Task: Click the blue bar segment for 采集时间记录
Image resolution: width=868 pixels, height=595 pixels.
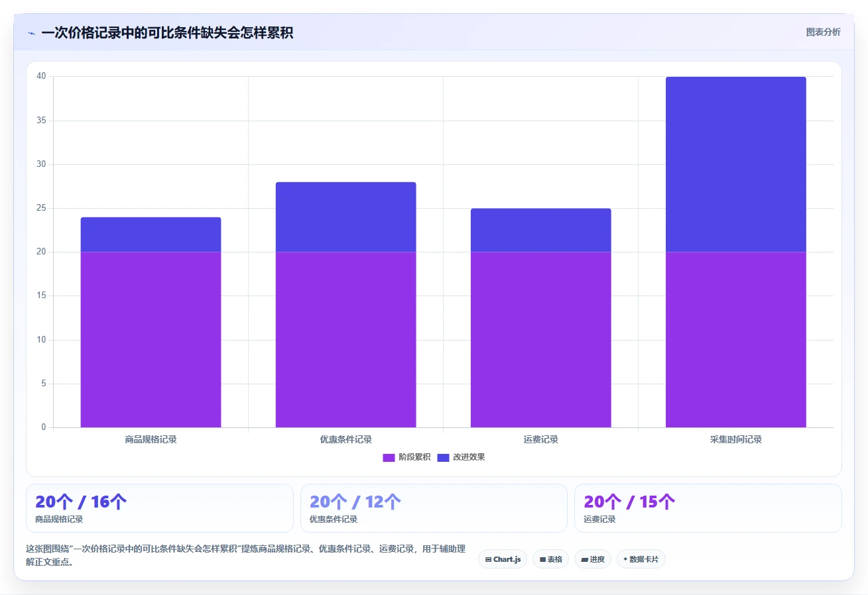Action: click(x=736, y=164)
